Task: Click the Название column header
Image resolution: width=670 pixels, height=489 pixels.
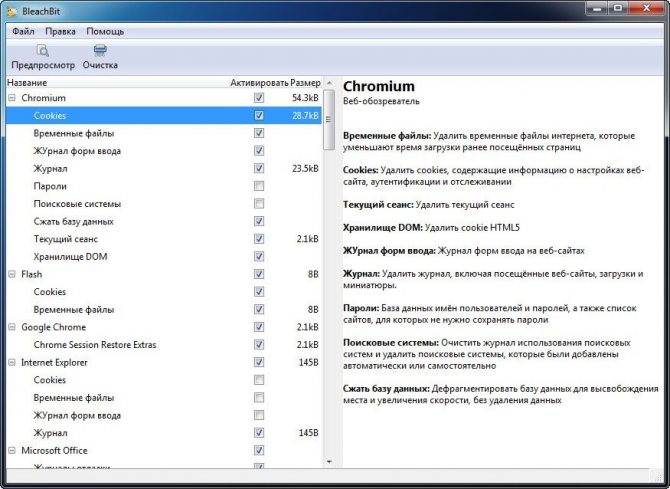Action: pyautogui.click(x=28, y=81)
